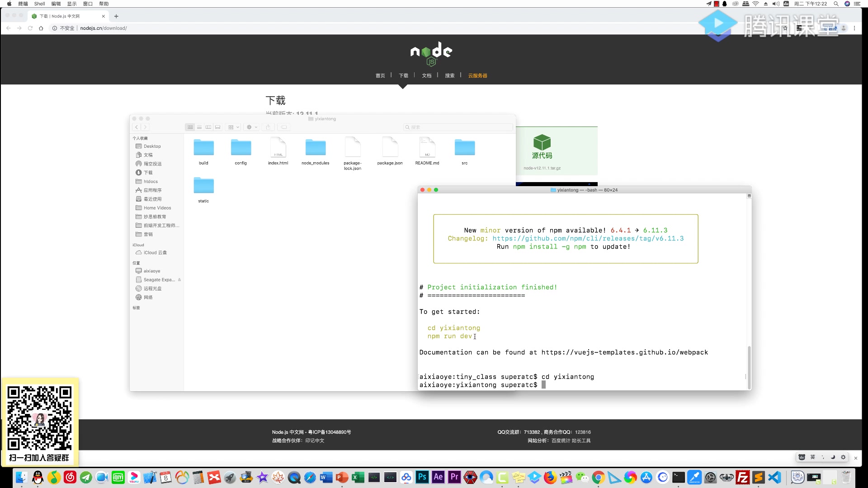Open the 显示 menu
868x488 pixels.
pos(72,4)
